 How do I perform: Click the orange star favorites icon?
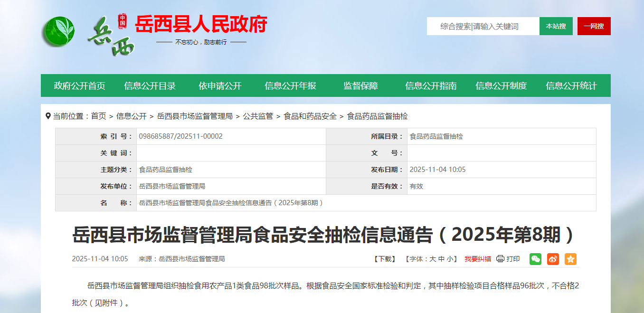[570, 259]
